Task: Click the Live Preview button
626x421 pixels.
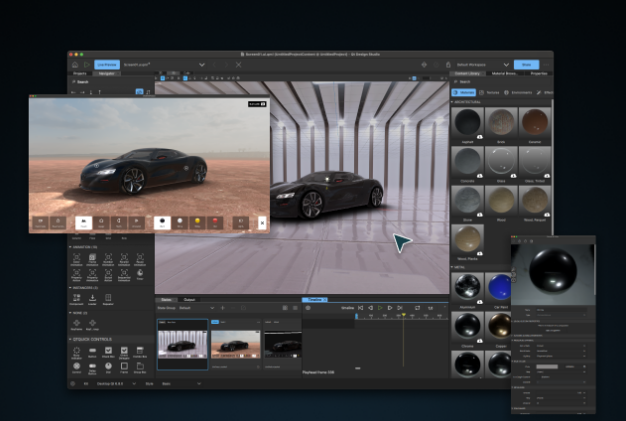Action: click(x=105, y=64)
